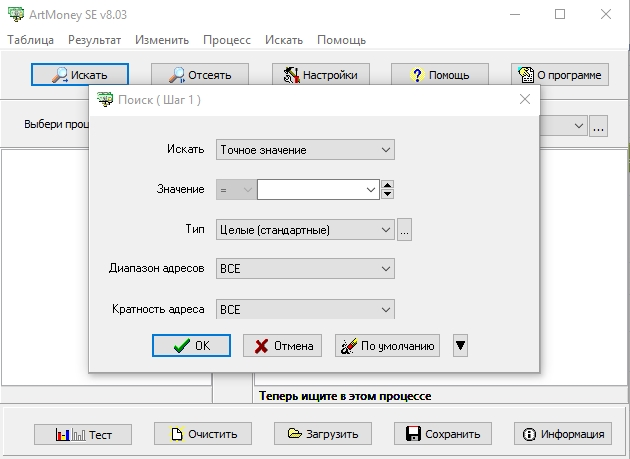Click the green checkmark icon on OK

tap(182, 346)
